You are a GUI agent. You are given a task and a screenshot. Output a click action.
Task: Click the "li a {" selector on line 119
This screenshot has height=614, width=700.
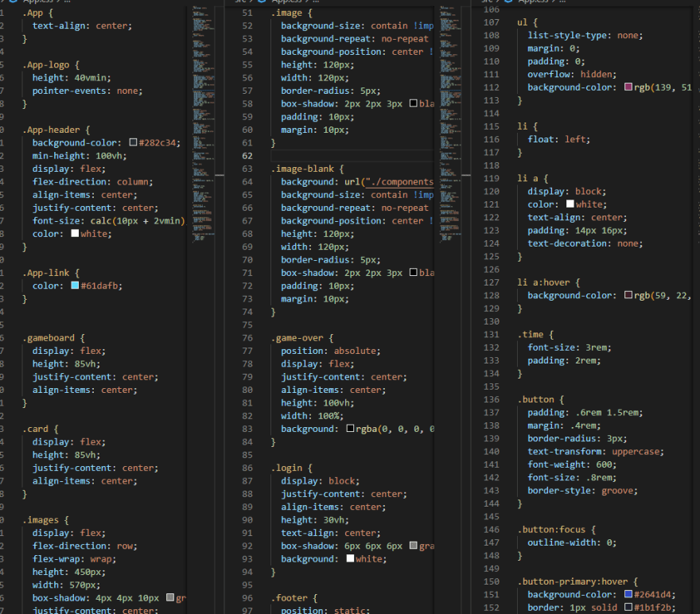pyautogui.click(x=533, y=178)
